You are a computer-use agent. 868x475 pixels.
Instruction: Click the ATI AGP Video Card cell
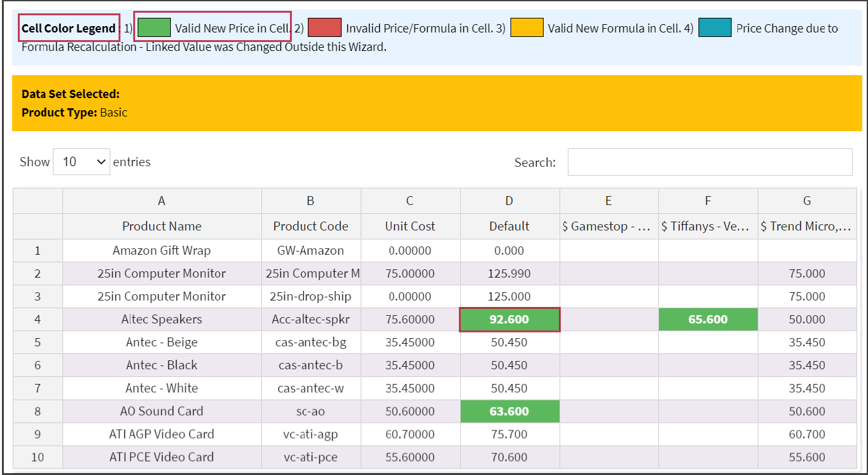[162, 434]
